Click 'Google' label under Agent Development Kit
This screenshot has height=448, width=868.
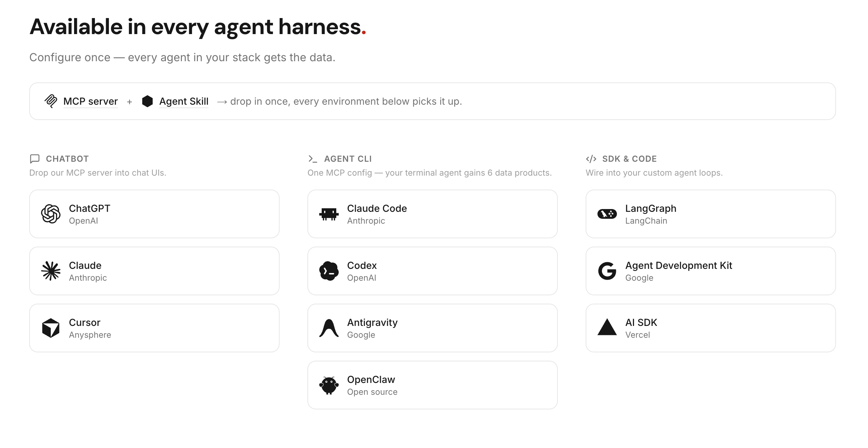point(639,278)
